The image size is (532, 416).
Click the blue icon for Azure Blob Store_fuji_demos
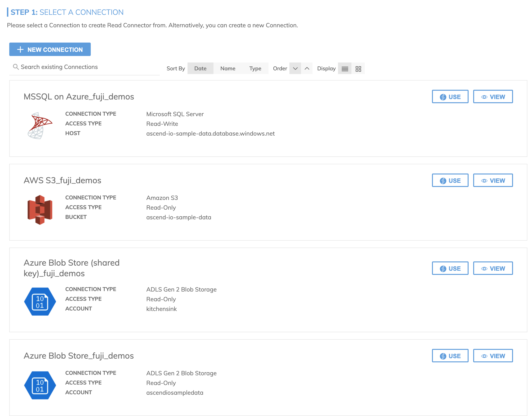(x=40, y=385)
